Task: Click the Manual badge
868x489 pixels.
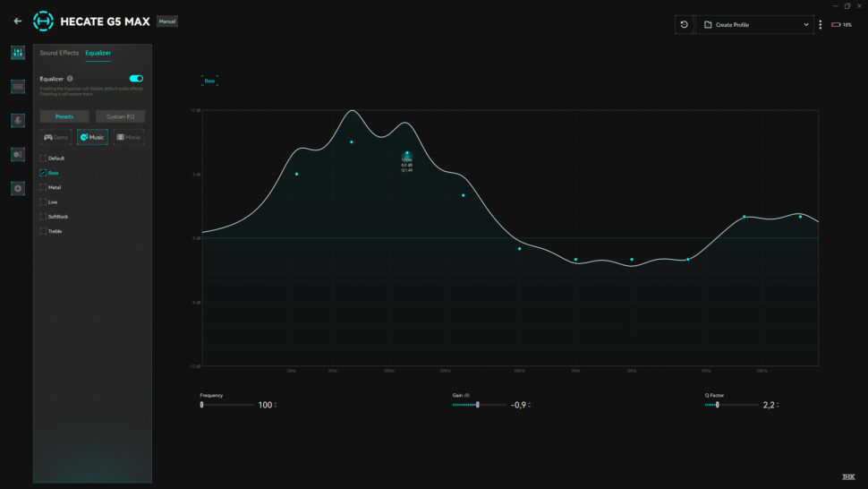Action: 167,21
